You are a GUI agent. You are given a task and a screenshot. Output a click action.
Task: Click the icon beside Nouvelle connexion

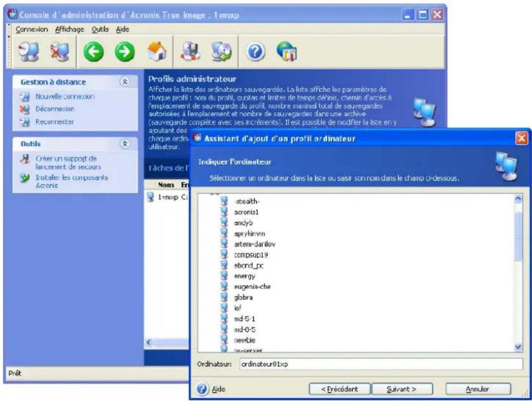25,97
